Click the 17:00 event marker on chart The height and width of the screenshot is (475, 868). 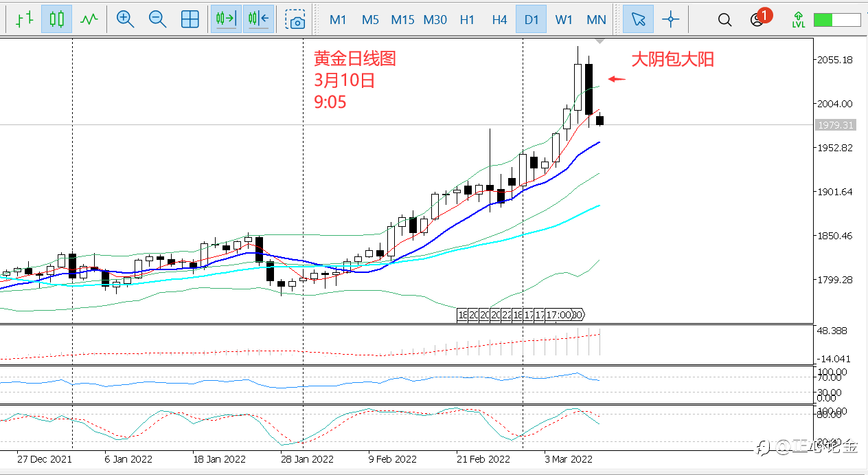pos(558,315)
